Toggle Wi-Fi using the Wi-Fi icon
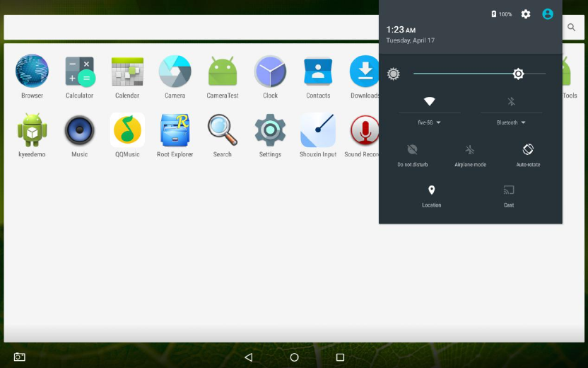The width and height of the screenshot is (588, 368). point(430,101)
